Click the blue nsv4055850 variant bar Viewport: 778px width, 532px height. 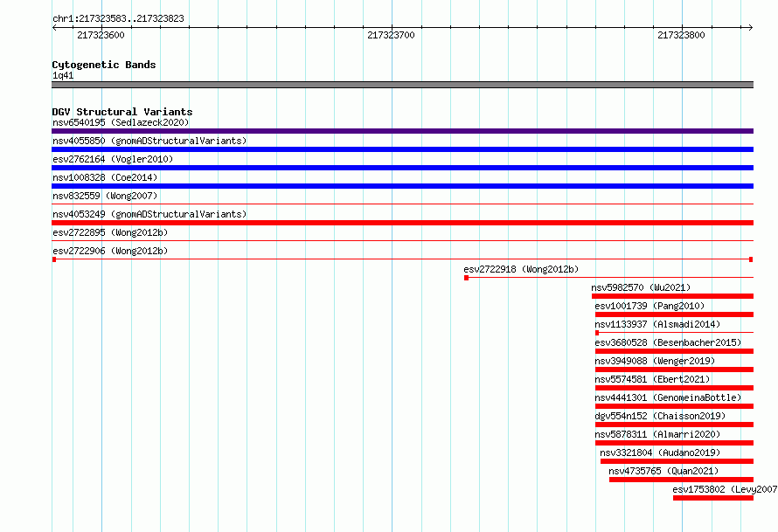point(402,149)
